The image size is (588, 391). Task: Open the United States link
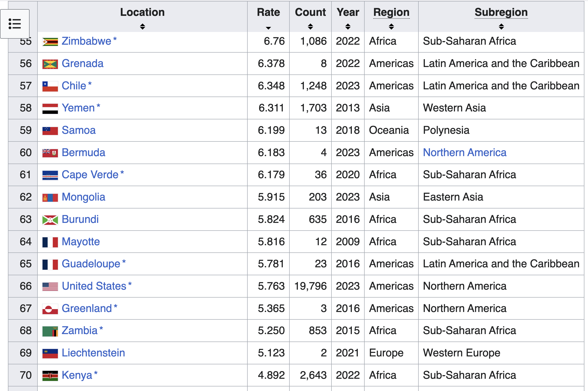pos(94,286)
